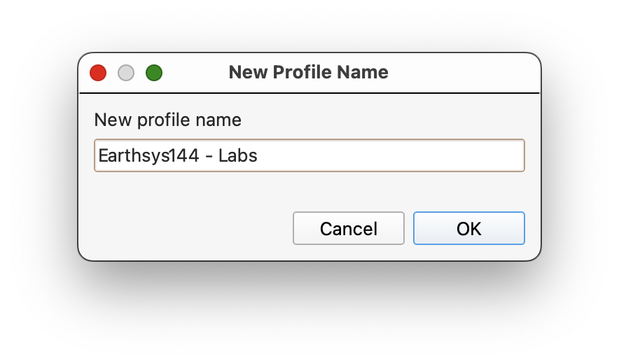
Task: Accept "Earthsys144 - Labs" by clicking OK
Action: pyautogui.click(x=468, y=228)
